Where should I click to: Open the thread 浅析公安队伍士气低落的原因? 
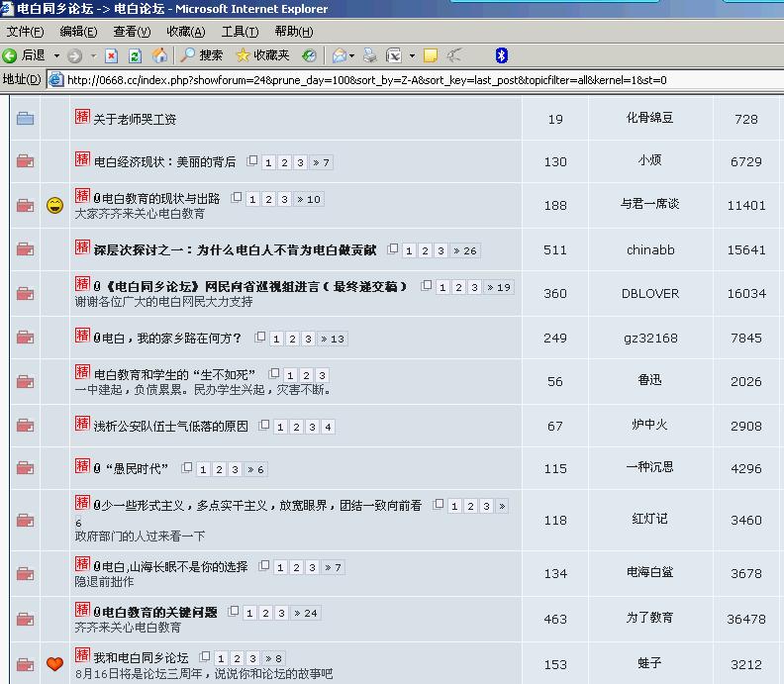click(x=170, y=427)
